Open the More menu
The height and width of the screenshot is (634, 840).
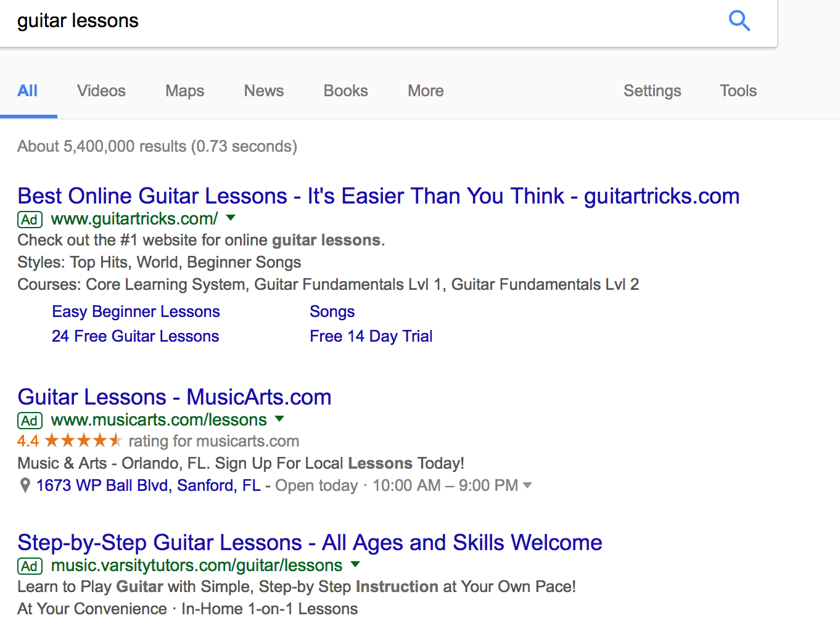(425, 91)
